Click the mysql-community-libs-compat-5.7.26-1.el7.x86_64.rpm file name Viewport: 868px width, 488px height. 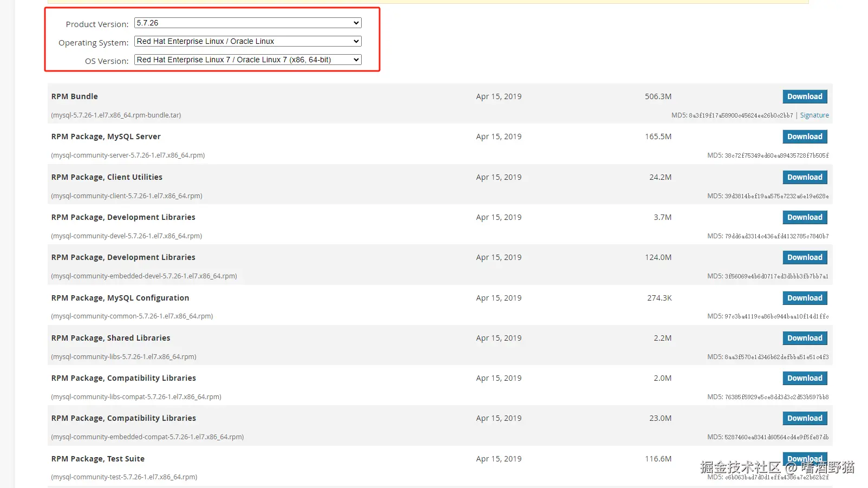pos(136,397)
